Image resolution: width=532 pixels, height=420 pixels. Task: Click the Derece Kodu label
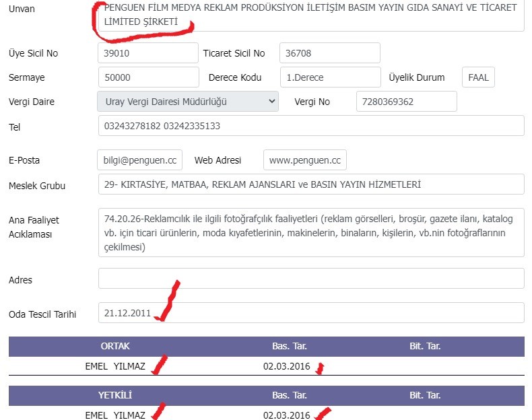point(235,77)
